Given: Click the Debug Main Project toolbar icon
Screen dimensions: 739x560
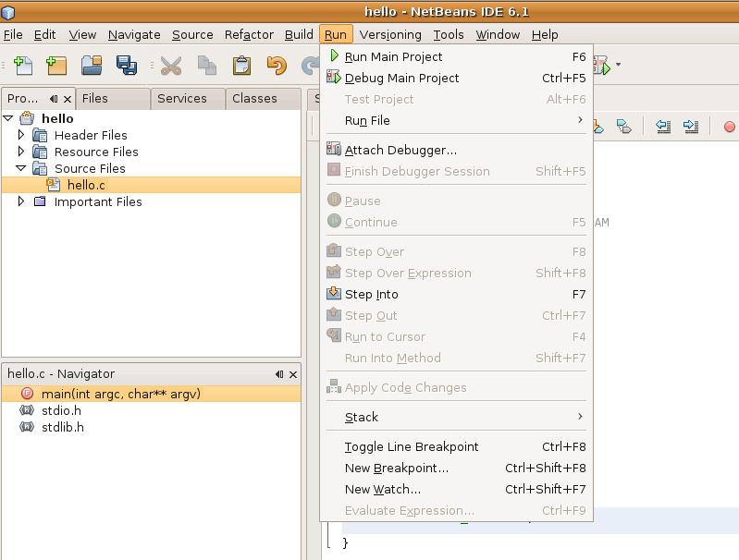Looking at the screenshot, I should [603, 65].
